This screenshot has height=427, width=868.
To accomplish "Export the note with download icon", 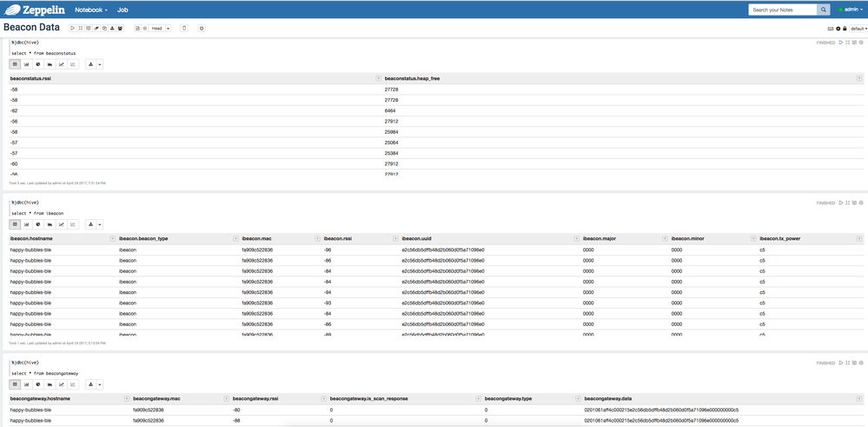I will tap(112, 28).
